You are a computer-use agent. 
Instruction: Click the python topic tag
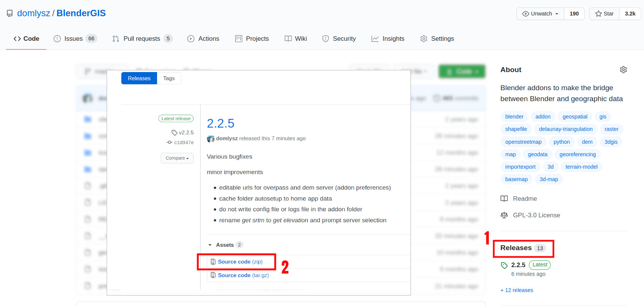[x=562, y=142]
